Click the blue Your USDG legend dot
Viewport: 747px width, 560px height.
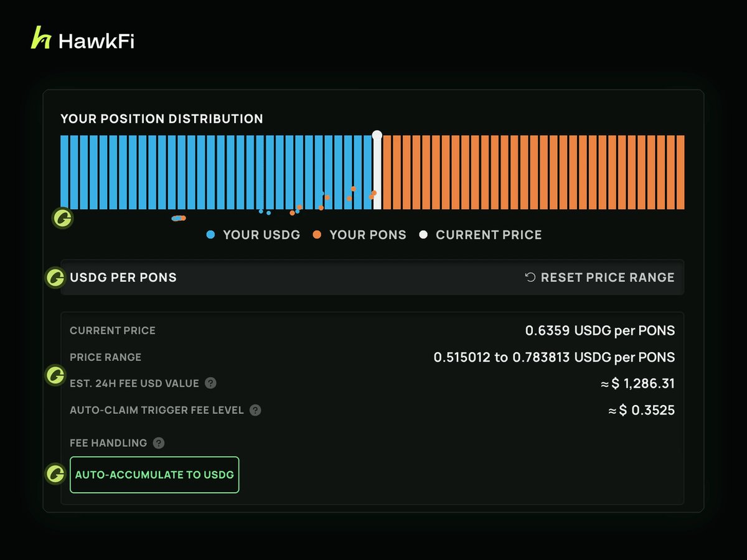[x=211, y=235]
